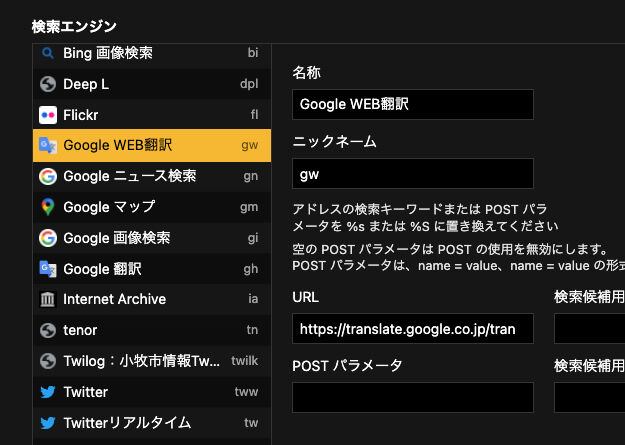Viewport: 625px width, 445px height.
Task: Select Bing 画像検索 search engine name
Action: point(108,53)
